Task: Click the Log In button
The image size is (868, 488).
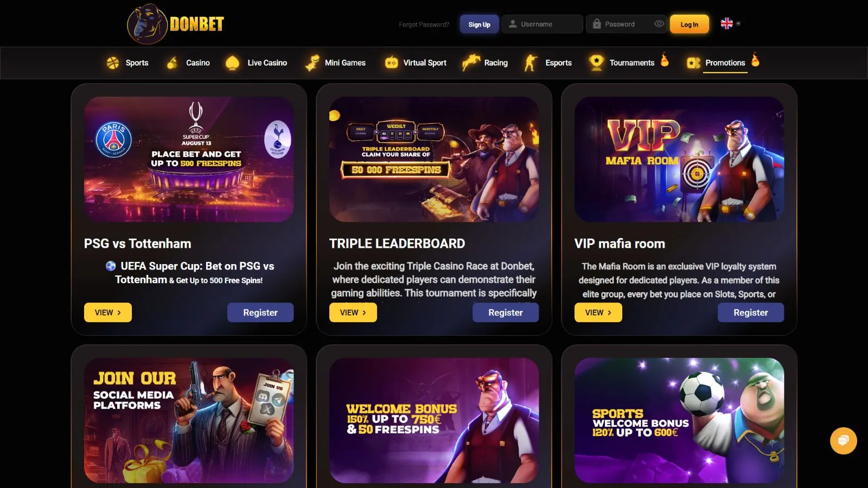Action: 689,24
